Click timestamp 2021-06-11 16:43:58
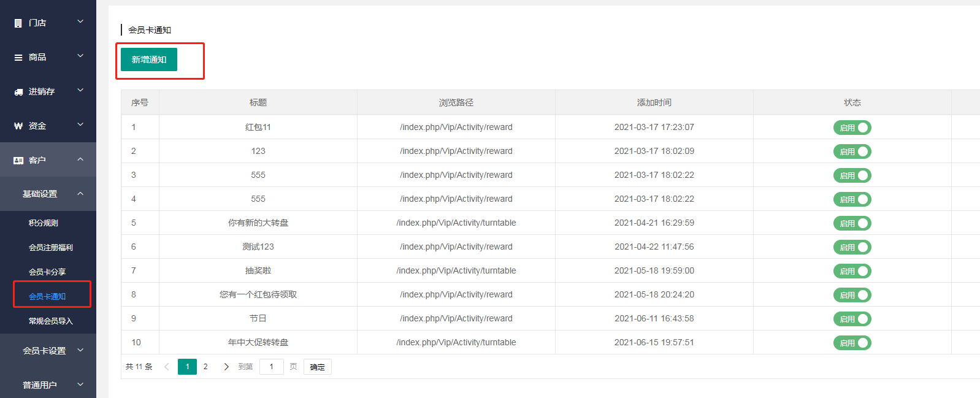980x398 pixels. 654,318
